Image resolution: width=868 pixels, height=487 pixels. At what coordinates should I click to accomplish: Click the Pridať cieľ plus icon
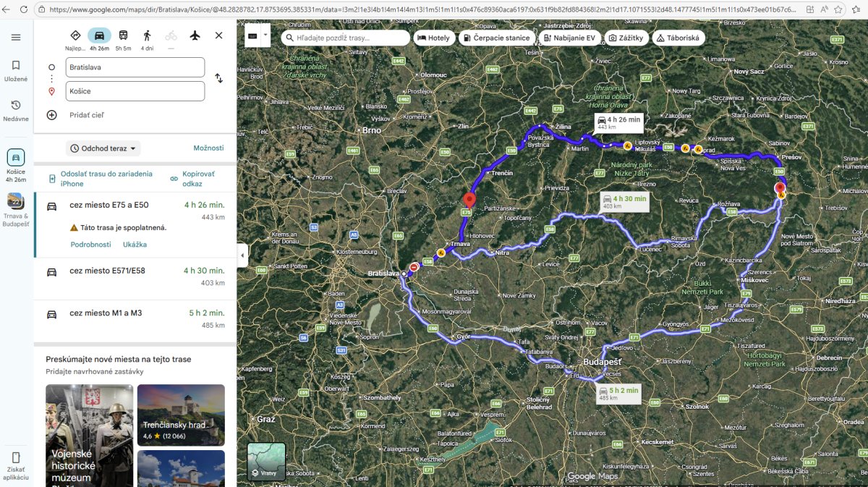point(52,115)
